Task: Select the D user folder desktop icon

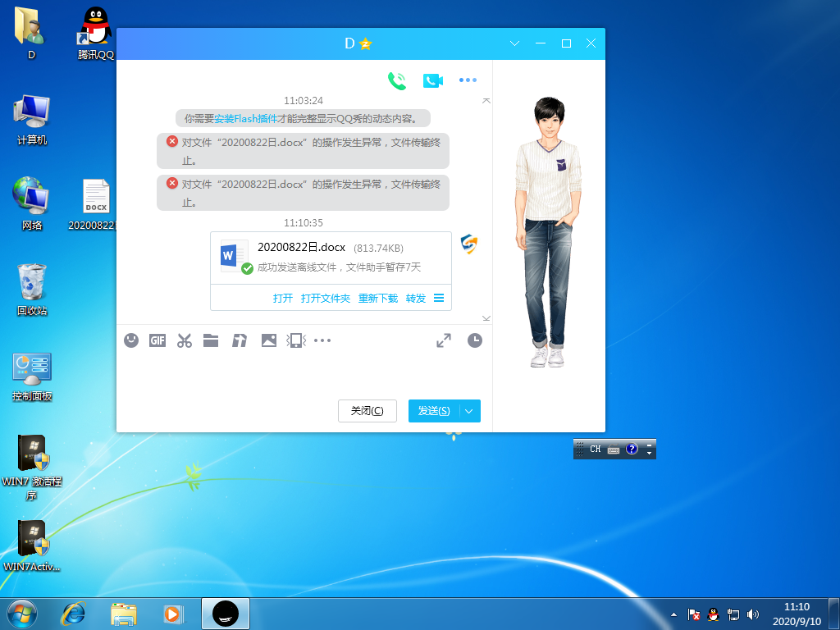Action: pyautogui.click(x=31, y=33)
